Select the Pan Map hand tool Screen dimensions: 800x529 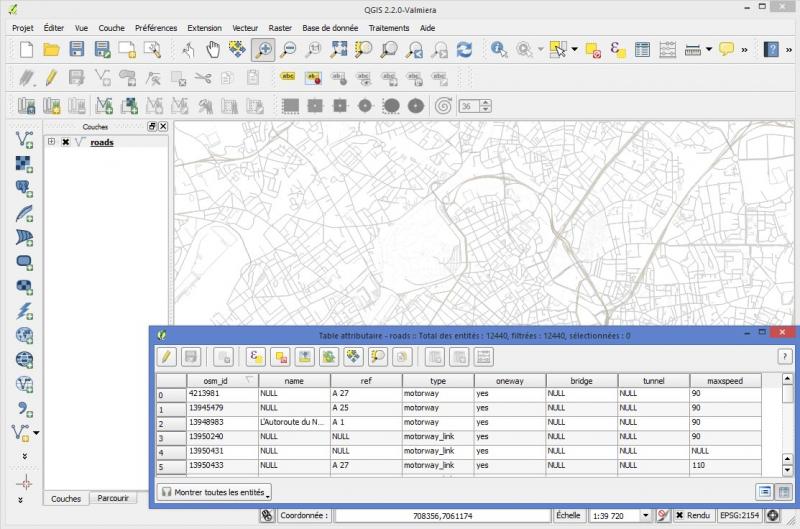coord(213,49)
